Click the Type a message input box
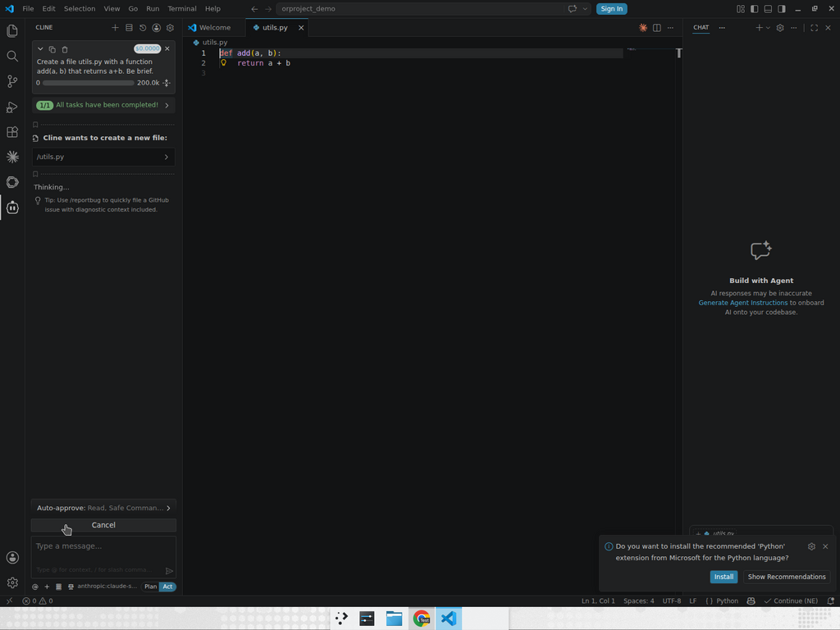Image resolution: width=840 pixels, height=630 pixels. tap(103, 557)
